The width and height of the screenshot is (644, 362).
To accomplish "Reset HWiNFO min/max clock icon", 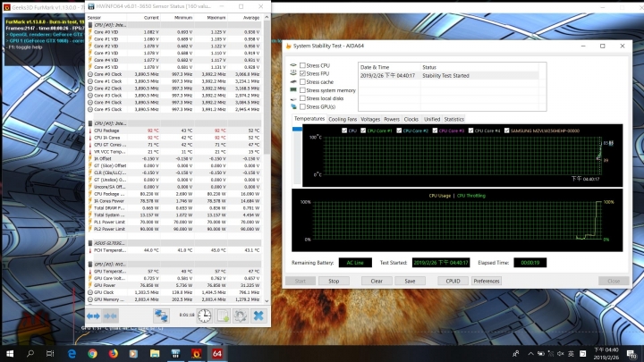I will coord(204,316).
